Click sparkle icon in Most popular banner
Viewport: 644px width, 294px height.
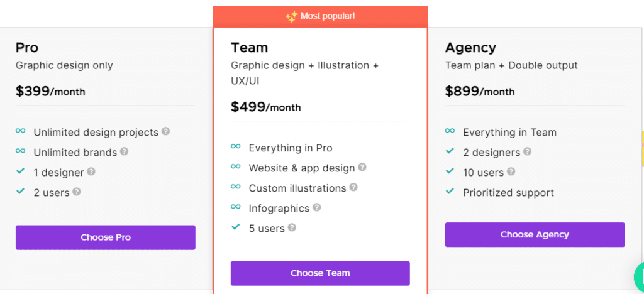coord(291,17)
